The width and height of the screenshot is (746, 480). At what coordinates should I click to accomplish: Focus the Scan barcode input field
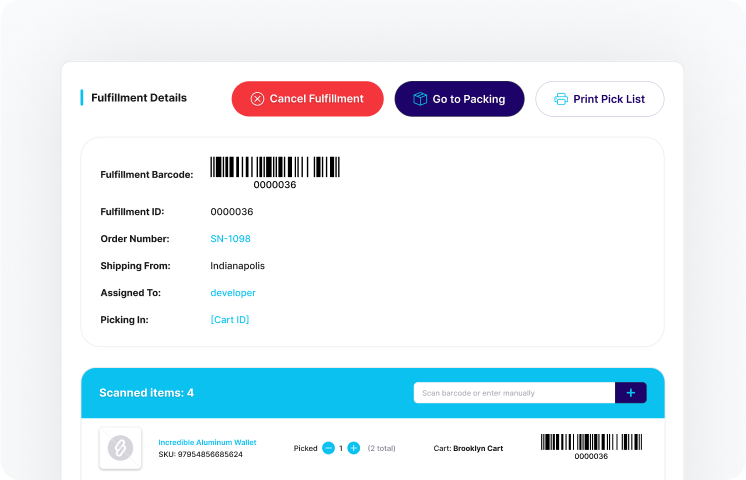(x=514, y=393)
